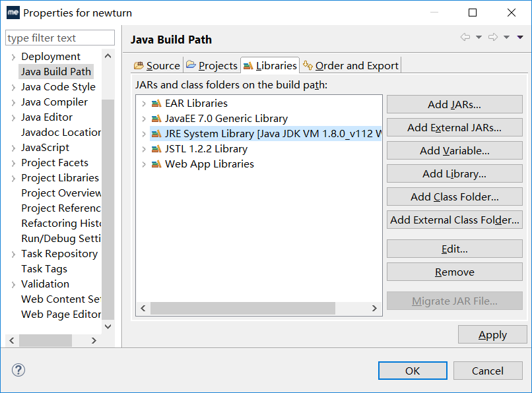Expand the EAR Libraries entry
Screen dimensions: 532x393
pyautogui.click(x=144, y=104)
